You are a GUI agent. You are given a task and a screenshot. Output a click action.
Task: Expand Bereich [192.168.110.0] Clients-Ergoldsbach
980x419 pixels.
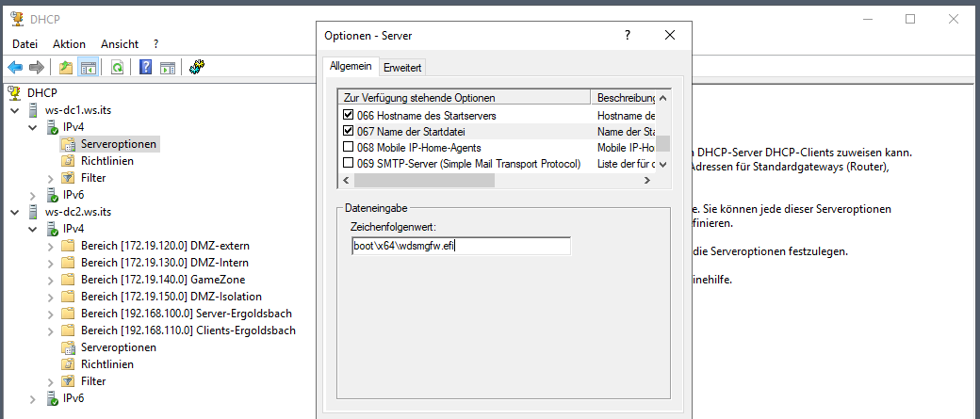51,330
